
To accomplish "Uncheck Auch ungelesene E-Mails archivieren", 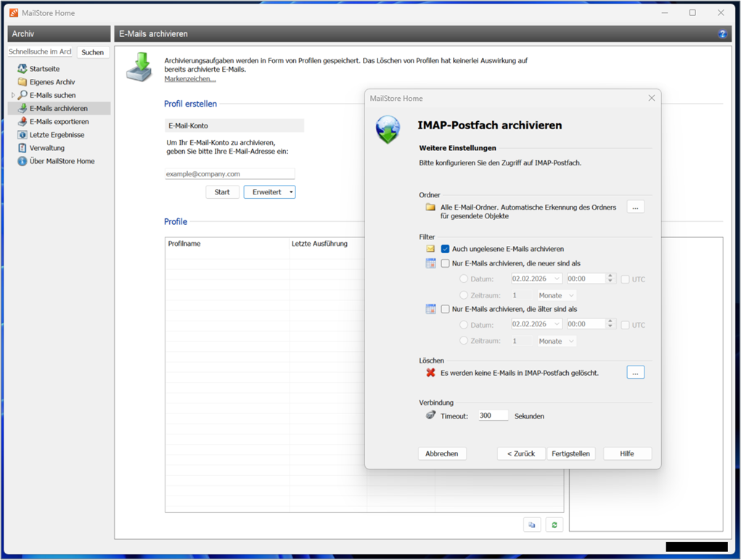I will tap(445, 249).
